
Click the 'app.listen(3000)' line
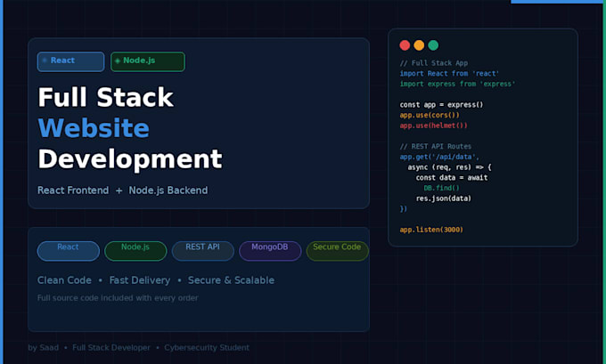[x=431, y=230]
